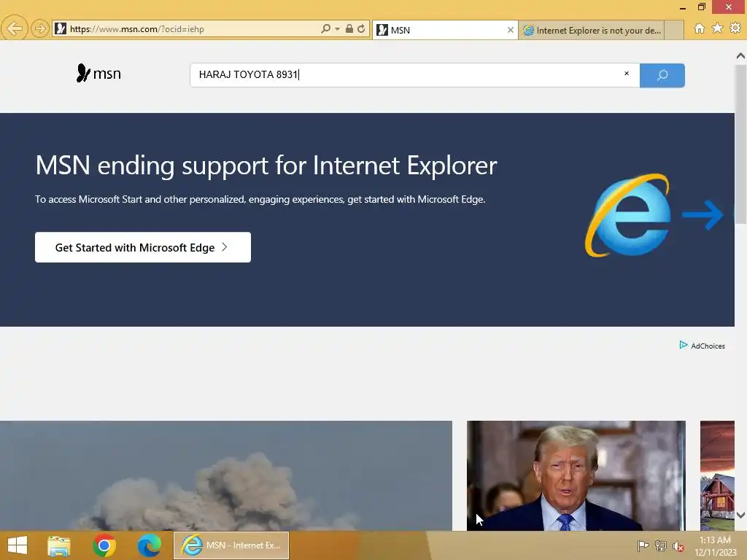
Task: Click the network tray icon
Action: tap(661, 545)
